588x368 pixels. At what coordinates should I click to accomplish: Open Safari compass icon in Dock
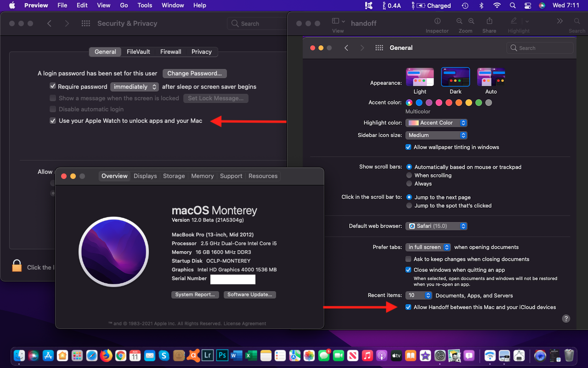pos(92,356)
